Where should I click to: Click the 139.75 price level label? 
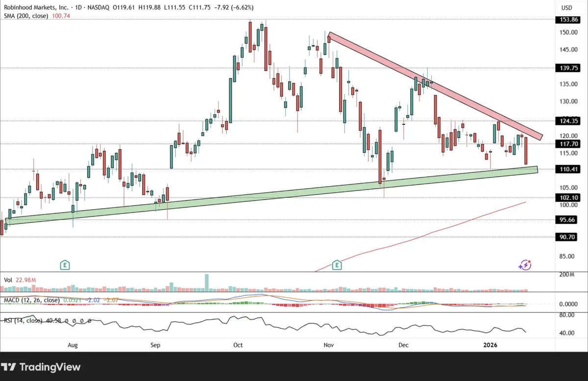pos(569,68)
